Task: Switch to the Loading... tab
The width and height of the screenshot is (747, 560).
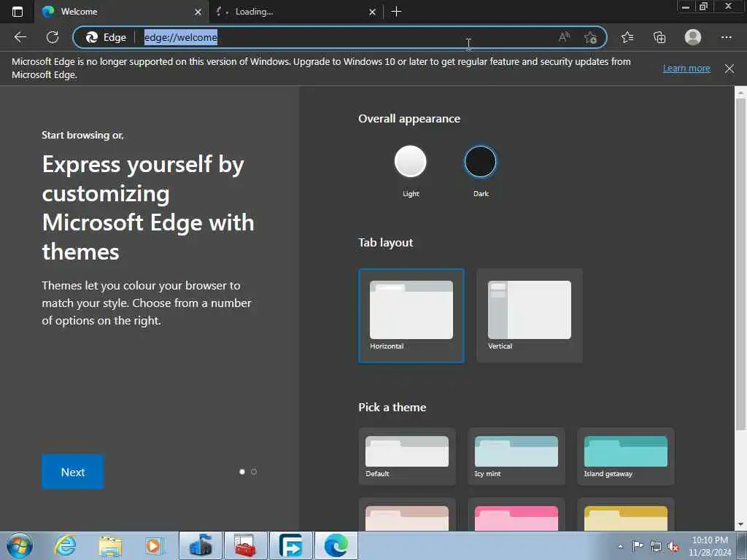Action: click(296, 12)
